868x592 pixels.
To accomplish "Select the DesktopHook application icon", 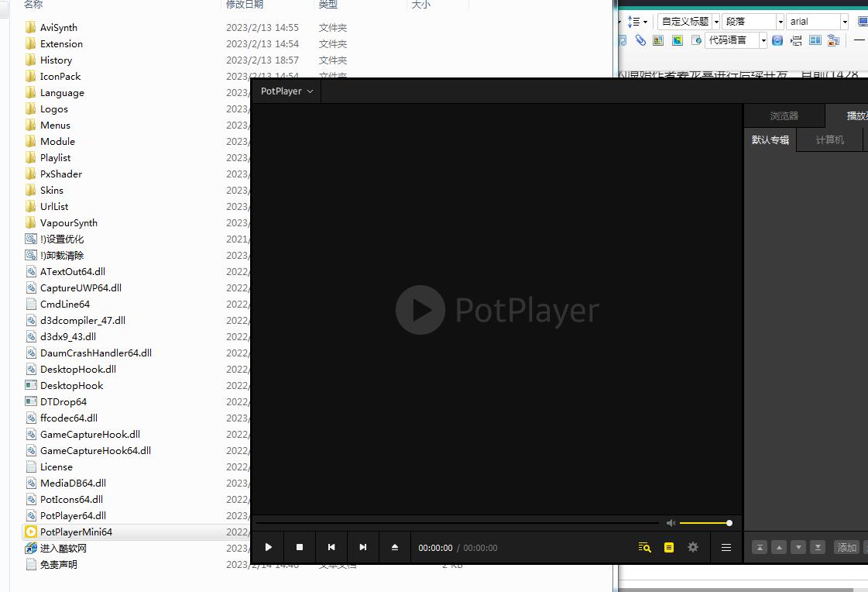I will [31, 385].
